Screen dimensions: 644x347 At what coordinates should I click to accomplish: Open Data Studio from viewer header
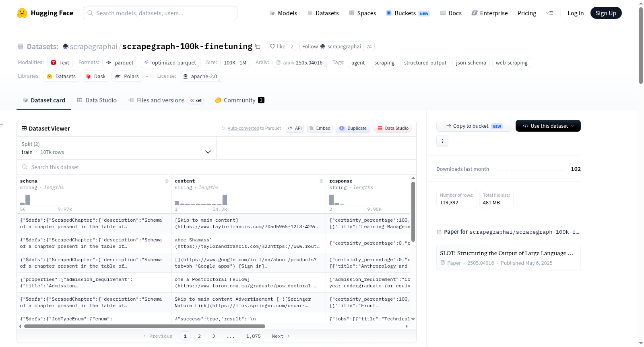[x=393, y=128]
